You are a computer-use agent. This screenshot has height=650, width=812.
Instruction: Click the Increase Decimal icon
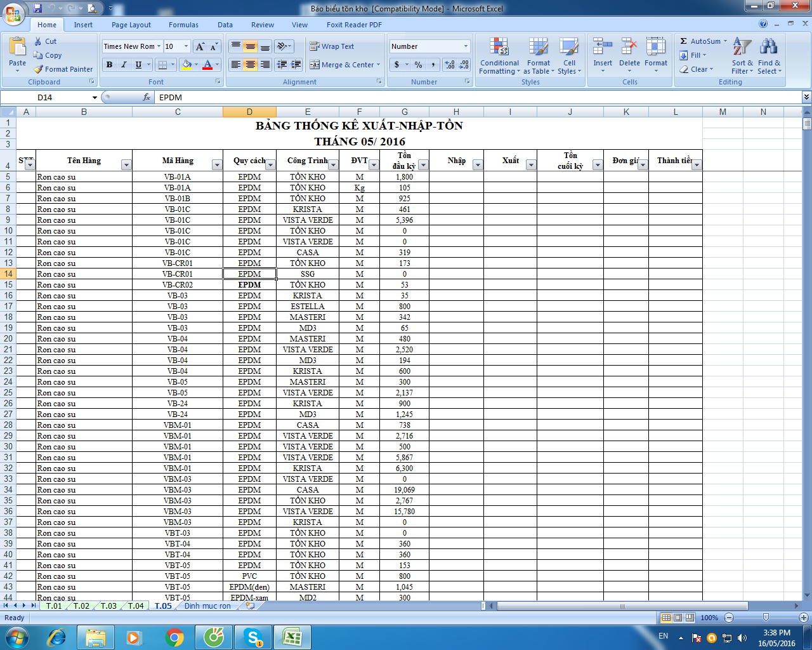click(x=450, y=65)
